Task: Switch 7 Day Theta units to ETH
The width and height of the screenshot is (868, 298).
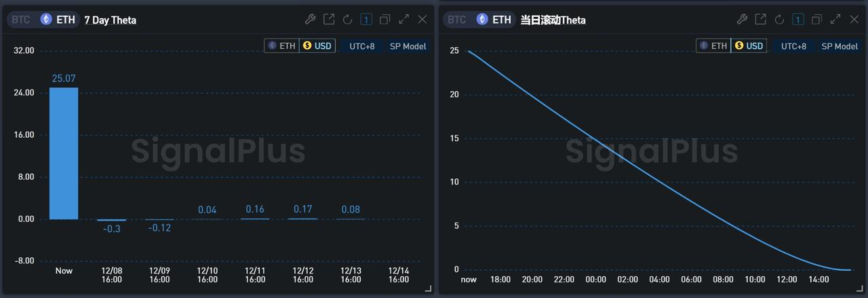Action: 282,46
